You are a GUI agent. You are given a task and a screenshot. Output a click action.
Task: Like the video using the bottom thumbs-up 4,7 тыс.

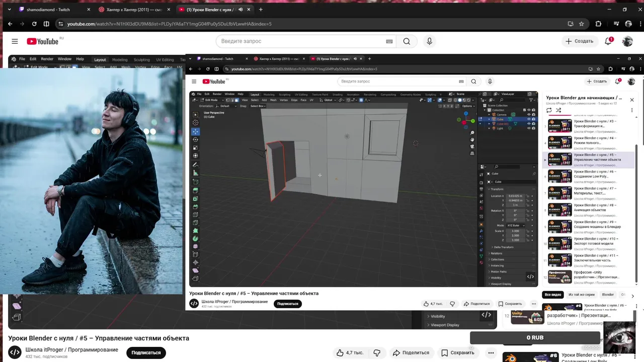350,352
